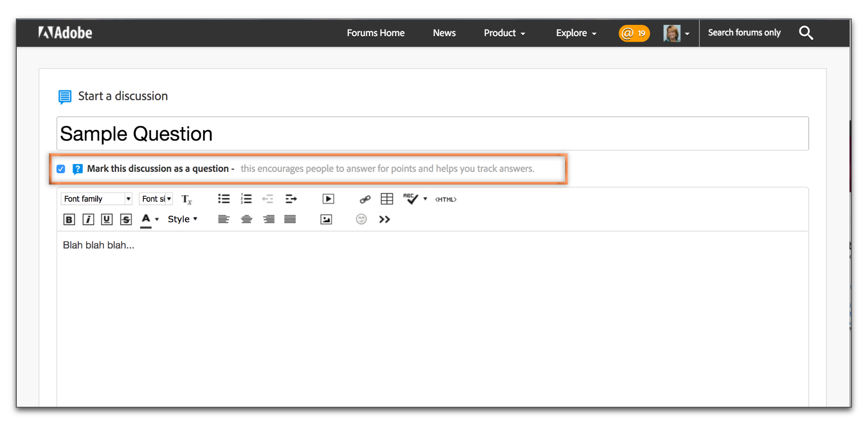Open the Font family dropdown
868x426 pixels.
[x=96, y=199]
